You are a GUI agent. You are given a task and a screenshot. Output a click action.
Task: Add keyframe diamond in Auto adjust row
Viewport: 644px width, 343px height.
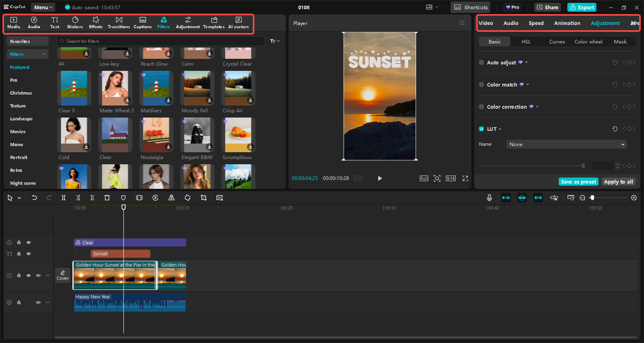click(628, 62)
